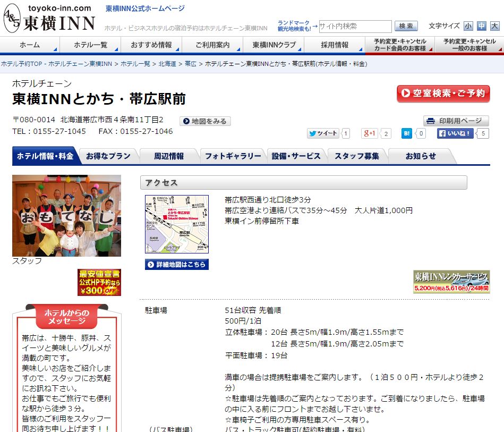Click the text 帯広駅西通り北口徒歩3分
Image resolution: width=504 pixels, height=432 pixels.
pos(268,200)
